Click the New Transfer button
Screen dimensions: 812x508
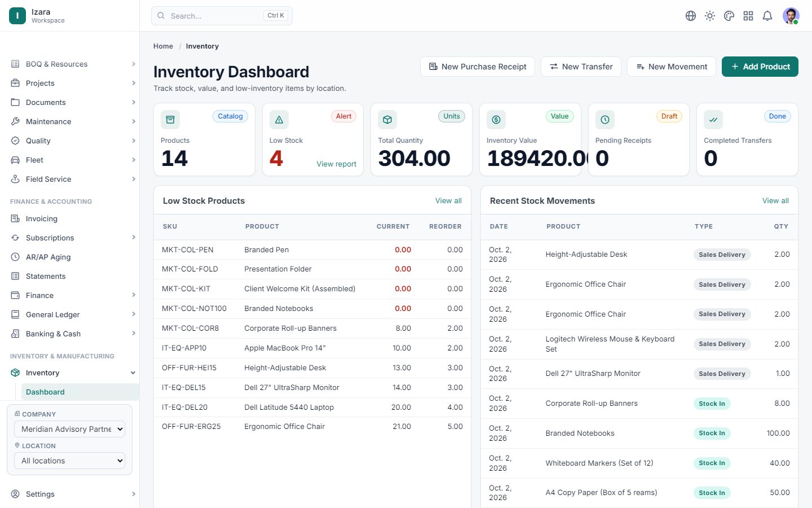[x=581, y=67]
